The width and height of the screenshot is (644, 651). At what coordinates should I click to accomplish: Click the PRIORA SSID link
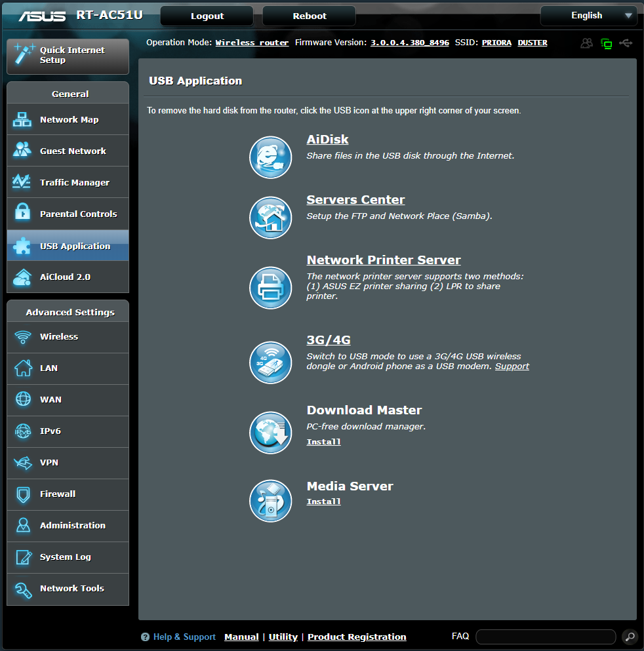[x=496, y=43]
